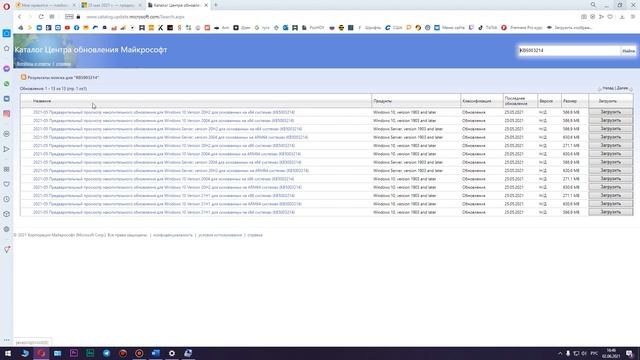640x360 pixels.
Task: Open Bookmarks heart icon in sidebar
Action: (x=7, y=184)
